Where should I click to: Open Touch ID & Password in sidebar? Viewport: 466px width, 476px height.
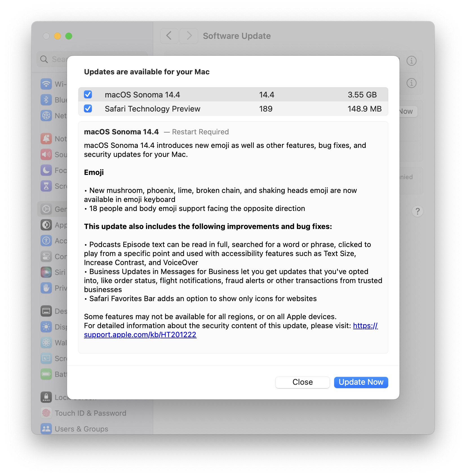[83, 413]
